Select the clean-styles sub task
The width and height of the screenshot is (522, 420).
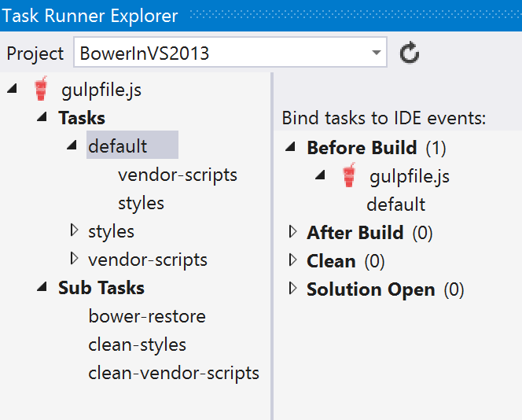tap(137, 344)
